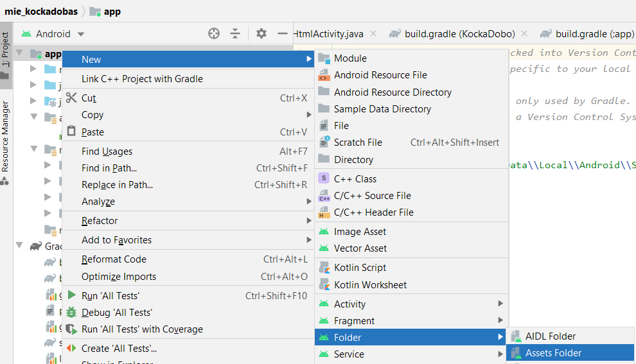The height and width of the screenshot is (364, 636).
Task: Select C/C++ Source File
Action: click(x=411, y=195)
